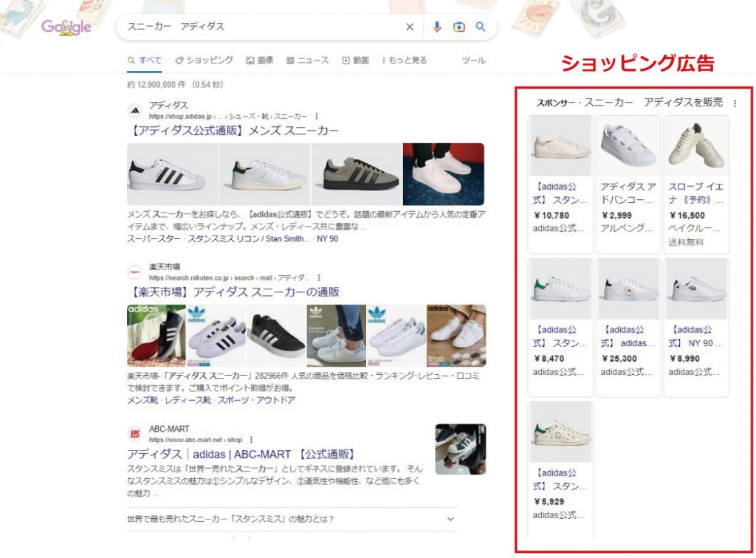Image resolution: width=756 pixels, height=558 pixels.
Task: Open the 動画 tab
Action: pyautogui.click(x=355, y=61)
